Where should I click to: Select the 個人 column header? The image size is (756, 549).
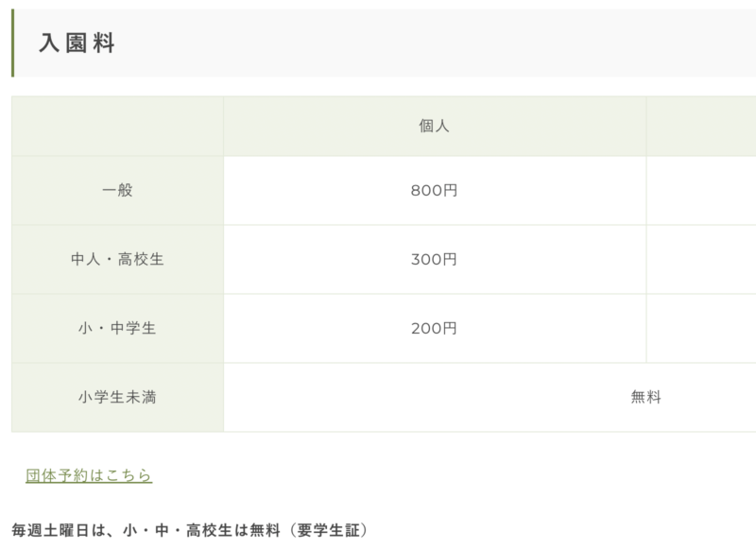pyautogui.click(x=434, y=126)
